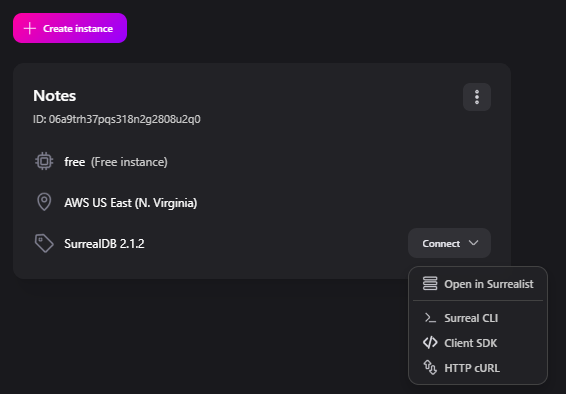The height and width of the screenshot is (394, 566).
Task: Click the code brackets icon for Client SDK
Action: coord(430,343)
